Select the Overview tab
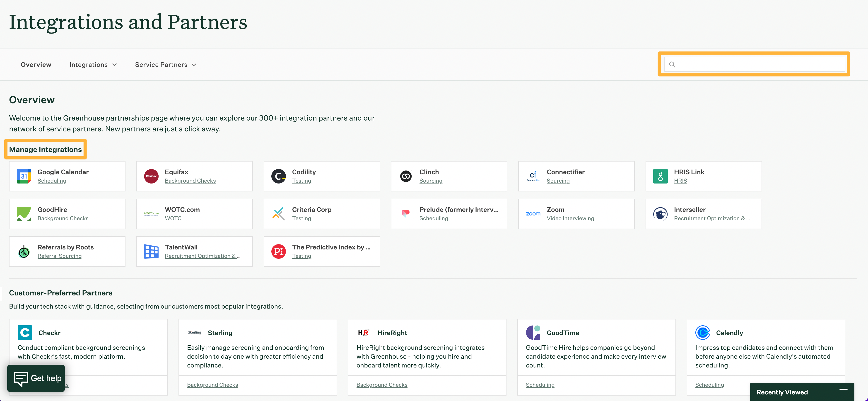 pos(36,64)
